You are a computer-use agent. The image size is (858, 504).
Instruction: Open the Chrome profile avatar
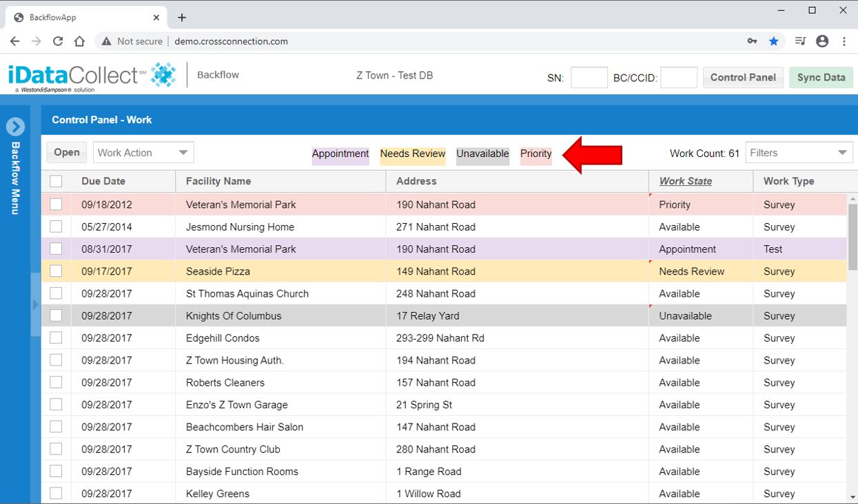[822, 41]
